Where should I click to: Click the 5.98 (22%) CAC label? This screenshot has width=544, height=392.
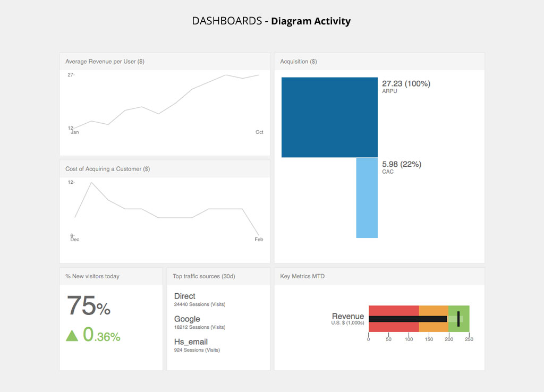point(402,165)
